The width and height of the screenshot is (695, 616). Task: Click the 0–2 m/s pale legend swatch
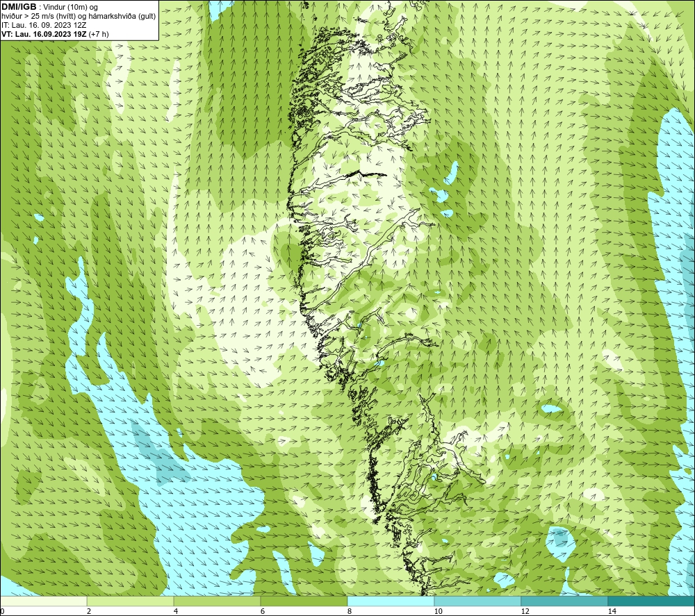coord(43,601)
